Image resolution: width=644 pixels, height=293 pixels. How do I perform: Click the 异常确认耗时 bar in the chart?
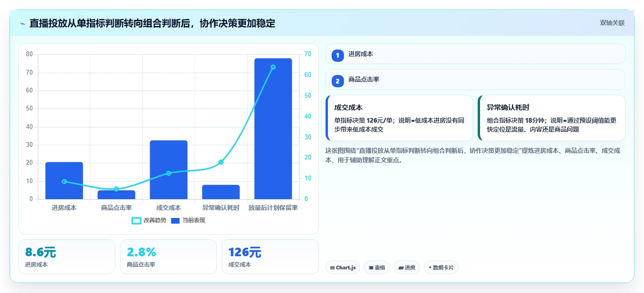click(221, 192)
